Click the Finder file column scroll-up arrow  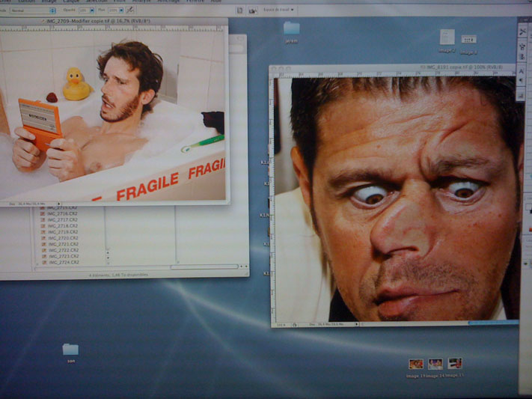pos(108,252)
